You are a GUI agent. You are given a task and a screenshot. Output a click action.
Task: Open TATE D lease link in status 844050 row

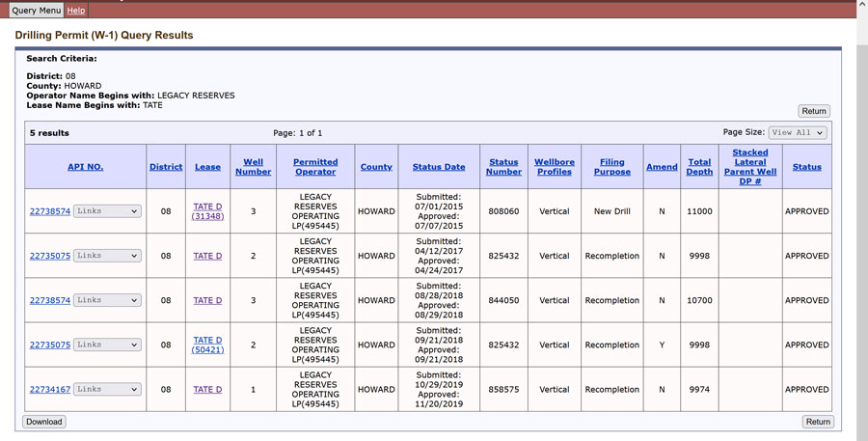pos(207,300)
